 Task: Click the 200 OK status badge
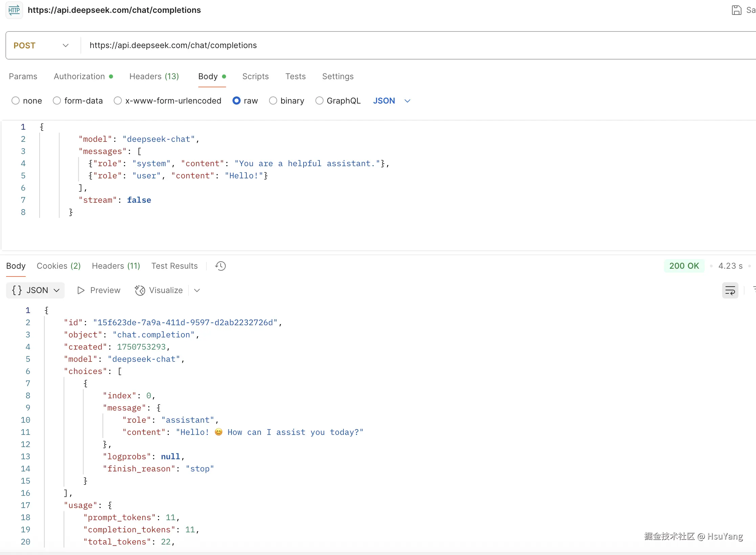tap(684, 266)
